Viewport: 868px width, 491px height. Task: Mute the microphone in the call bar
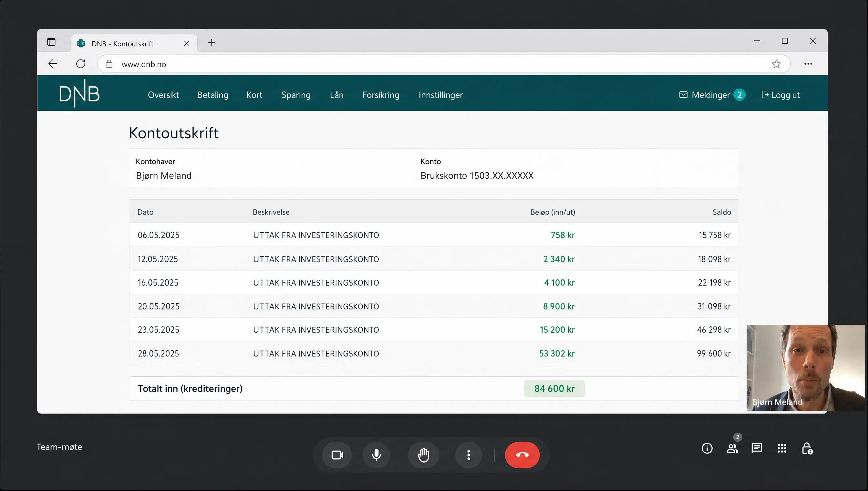377,455
